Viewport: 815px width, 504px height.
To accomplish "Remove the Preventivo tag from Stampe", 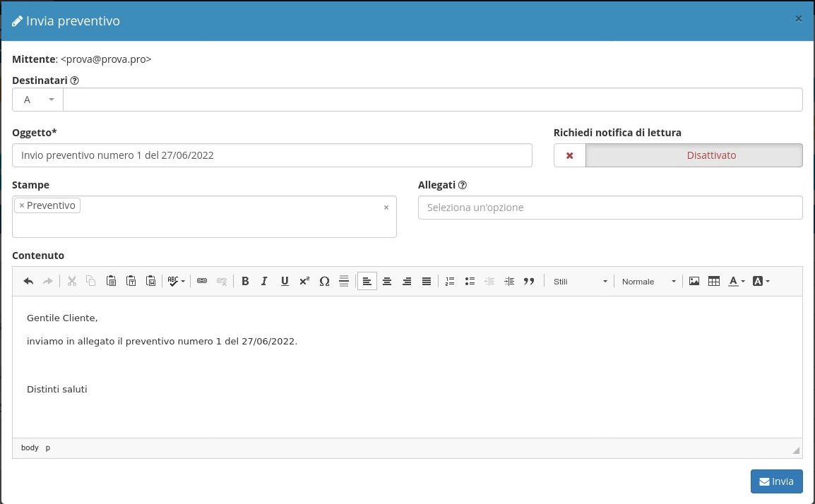I will click(22, 205).
